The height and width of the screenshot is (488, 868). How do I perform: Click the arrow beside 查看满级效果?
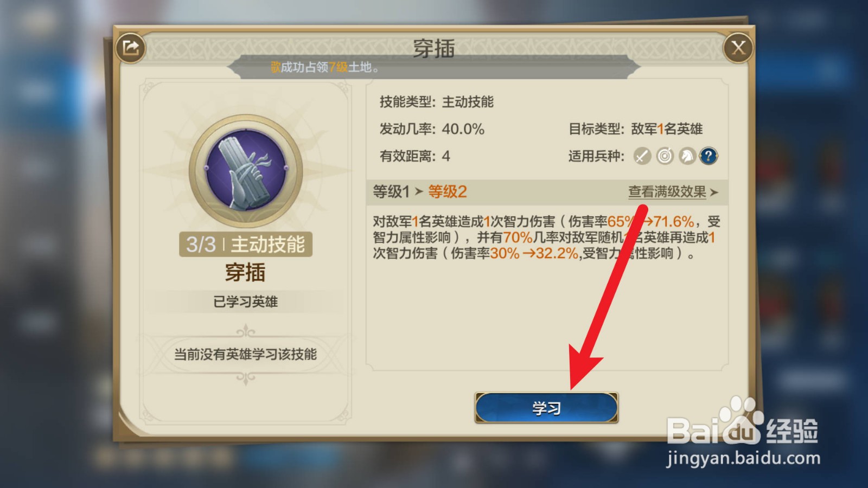coord(714,192)
